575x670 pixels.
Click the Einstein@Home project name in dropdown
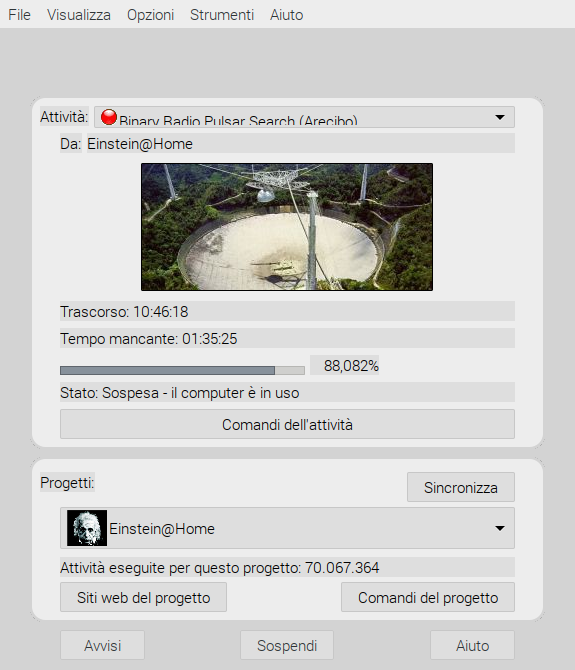162,529
